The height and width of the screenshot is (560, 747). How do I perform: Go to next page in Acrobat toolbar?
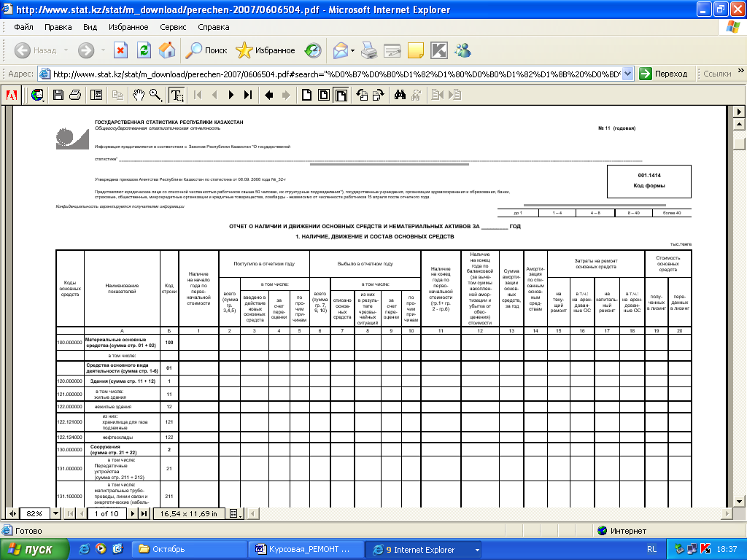(x=231, y=95)
